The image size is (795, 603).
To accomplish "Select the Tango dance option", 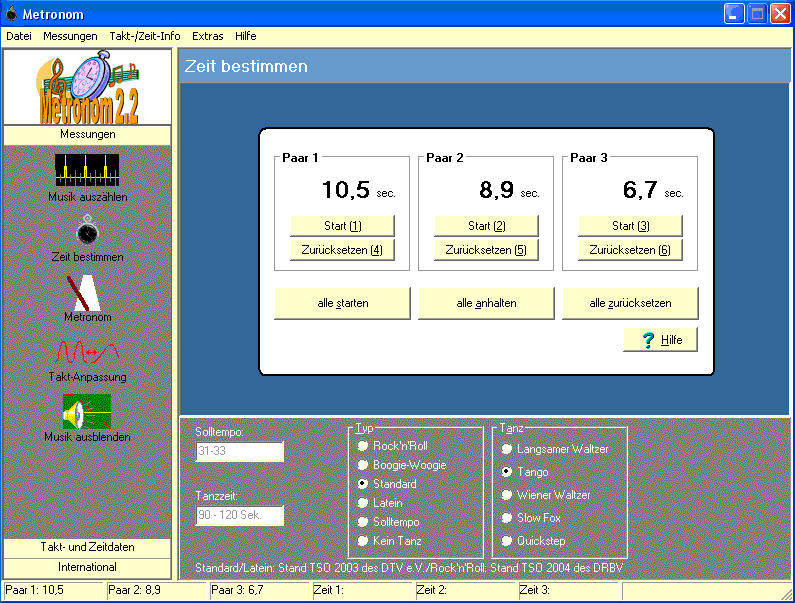I will (507, 472).
